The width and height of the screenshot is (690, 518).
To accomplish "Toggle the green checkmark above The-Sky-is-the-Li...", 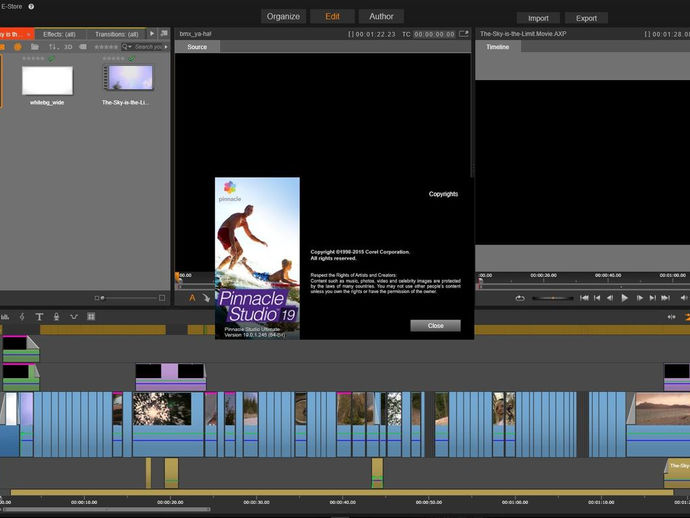I will point(132,59).
